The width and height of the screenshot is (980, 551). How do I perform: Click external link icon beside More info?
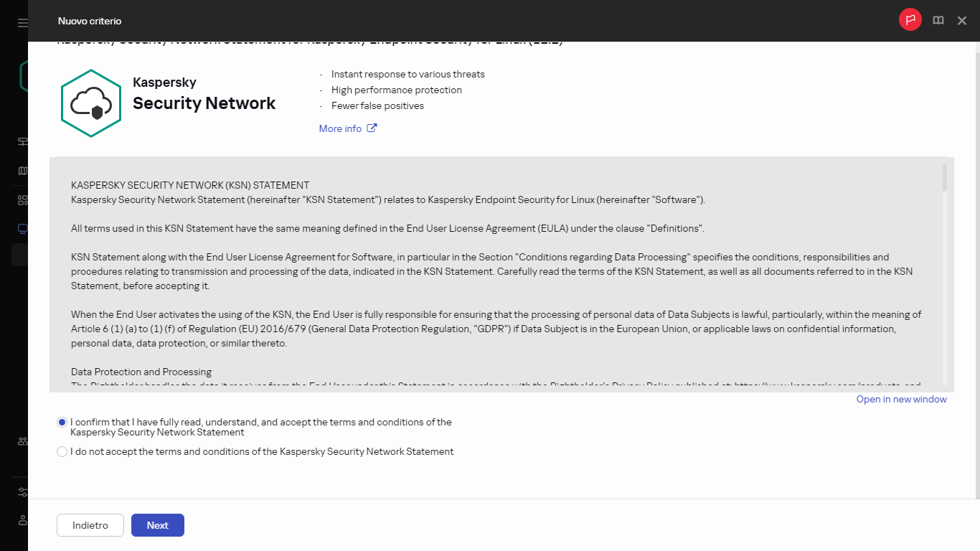coord(372,128)
